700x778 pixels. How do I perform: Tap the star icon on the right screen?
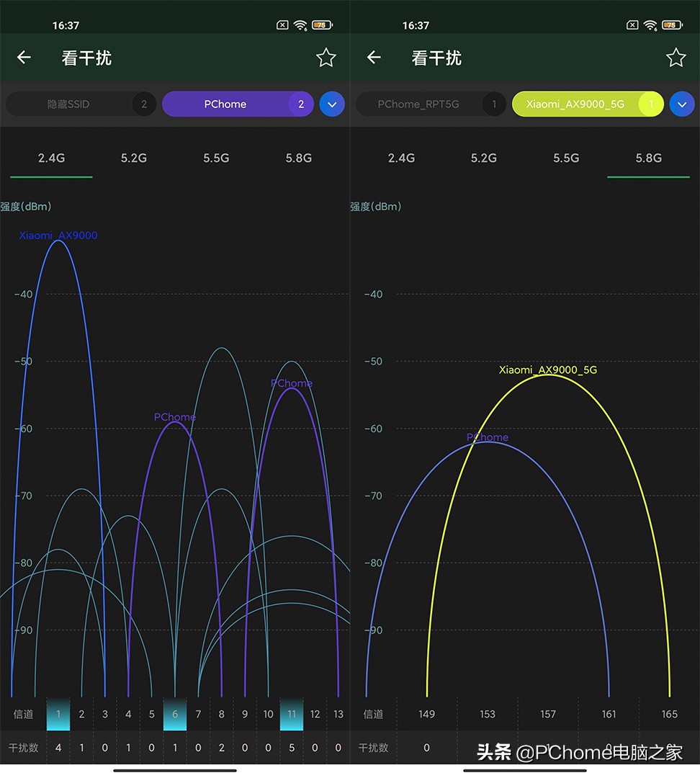[x=676, y=58]
